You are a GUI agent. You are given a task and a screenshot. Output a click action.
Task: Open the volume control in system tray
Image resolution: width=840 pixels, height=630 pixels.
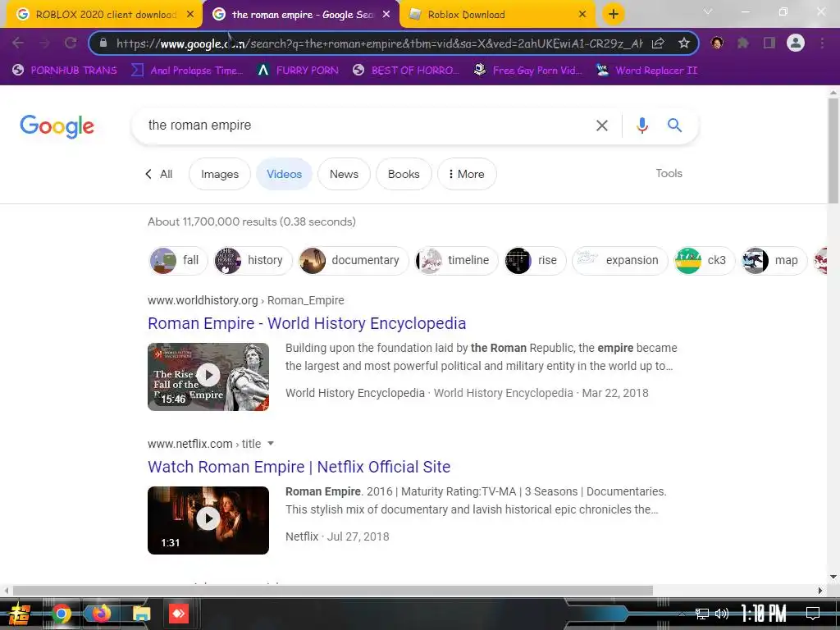(x=722, y=614)
